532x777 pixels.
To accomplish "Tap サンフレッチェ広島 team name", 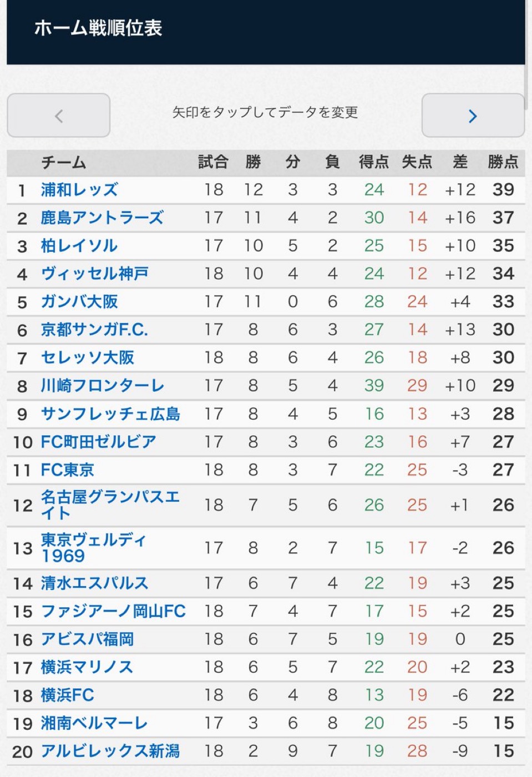I will pos(110,414).
